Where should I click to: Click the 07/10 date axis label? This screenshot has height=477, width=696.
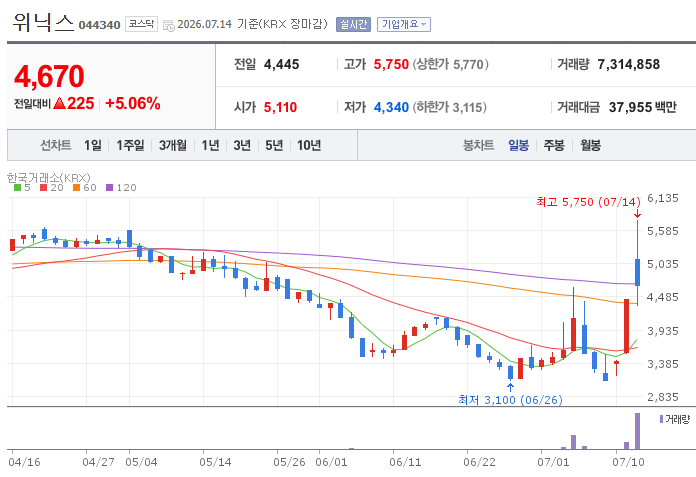pos(629,462)
